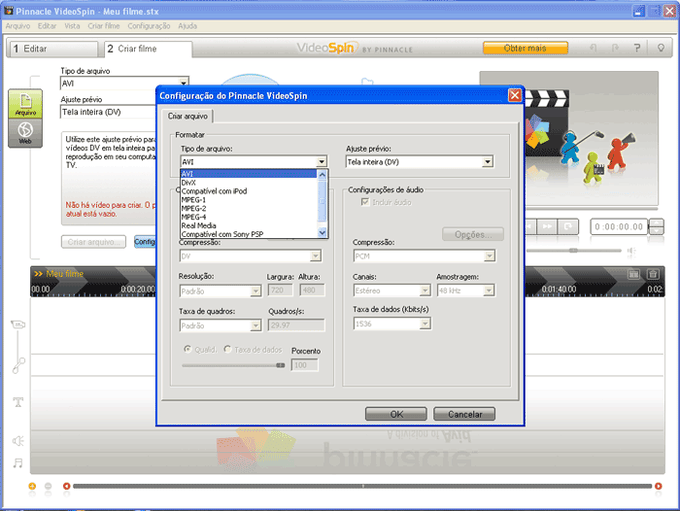Click the timecode 0:00:00.00 field
This screenshot has height=511, width=680.
[x=618, y=226]
